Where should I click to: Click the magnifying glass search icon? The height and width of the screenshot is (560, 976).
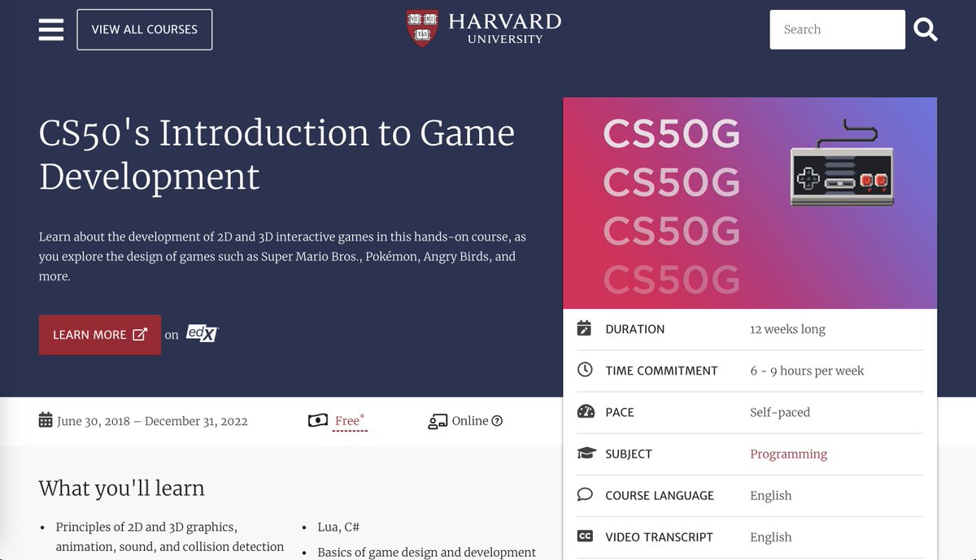point(926,30)
